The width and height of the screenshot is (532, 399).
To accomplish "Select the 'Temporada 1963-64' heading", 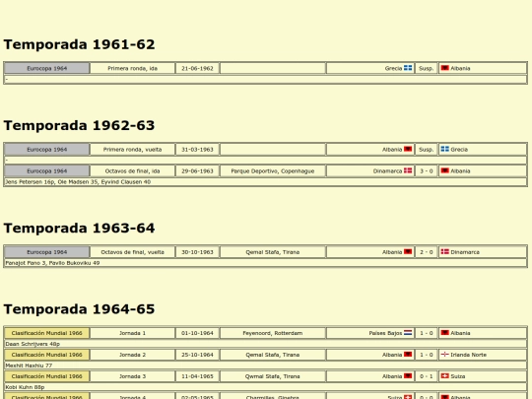I will click(79, 228).
